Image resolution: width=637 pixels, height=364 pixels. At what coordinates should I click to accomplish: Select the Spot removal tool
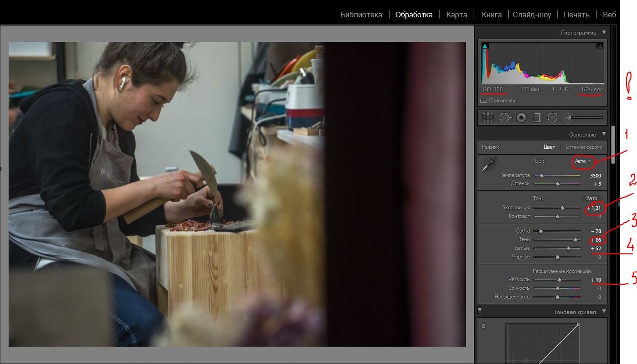point(505,118)
